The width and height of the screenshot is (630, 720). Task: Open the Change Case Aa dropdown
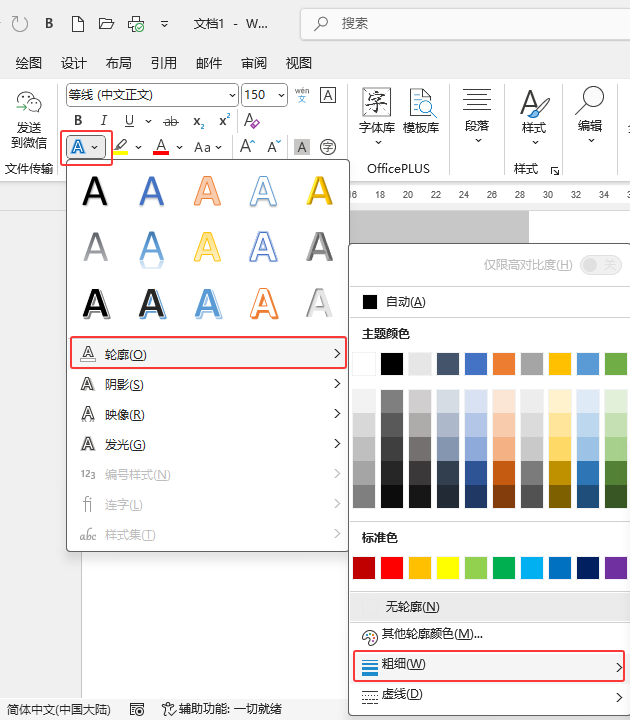point(208,147)
